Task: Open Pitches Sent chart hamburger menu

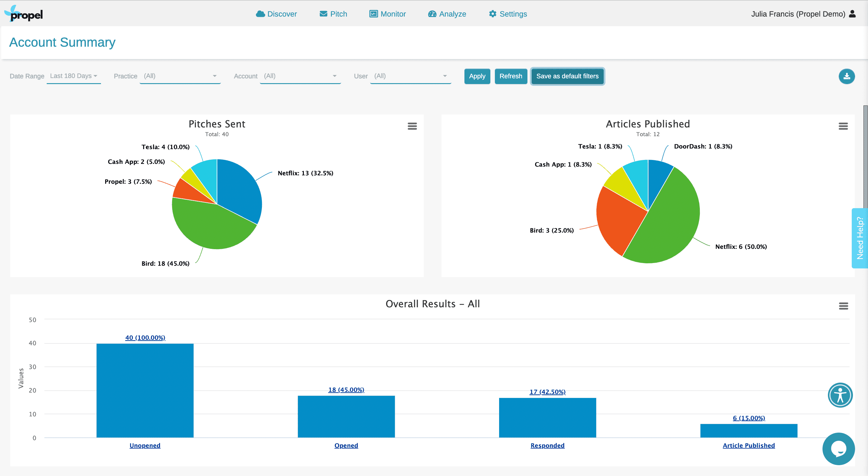Action: click(412, 126)
